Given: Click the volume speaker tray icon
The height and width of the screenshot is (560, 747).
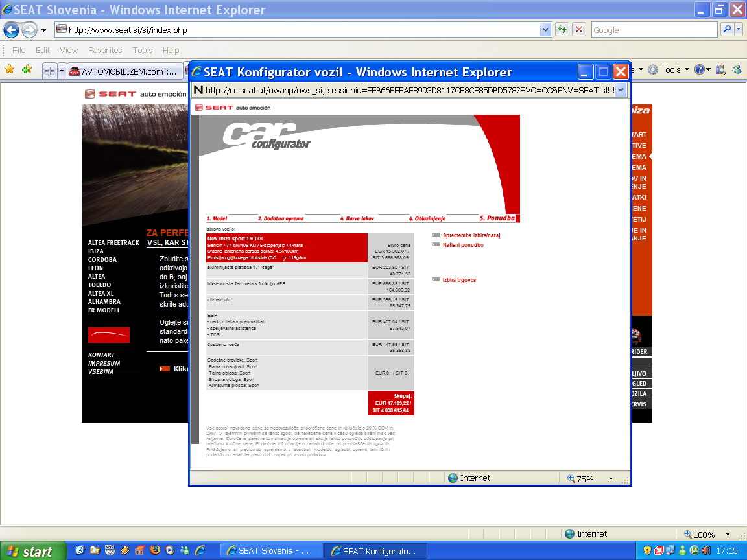Looking at the screenshot, I should 706,550.
